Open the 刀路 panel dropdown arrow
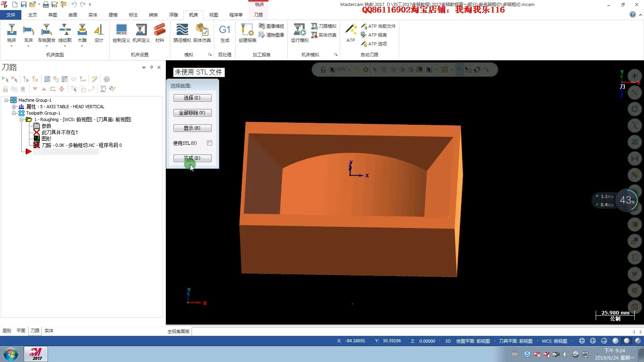This screenshot has width=644, height=362. click(144, 68)
